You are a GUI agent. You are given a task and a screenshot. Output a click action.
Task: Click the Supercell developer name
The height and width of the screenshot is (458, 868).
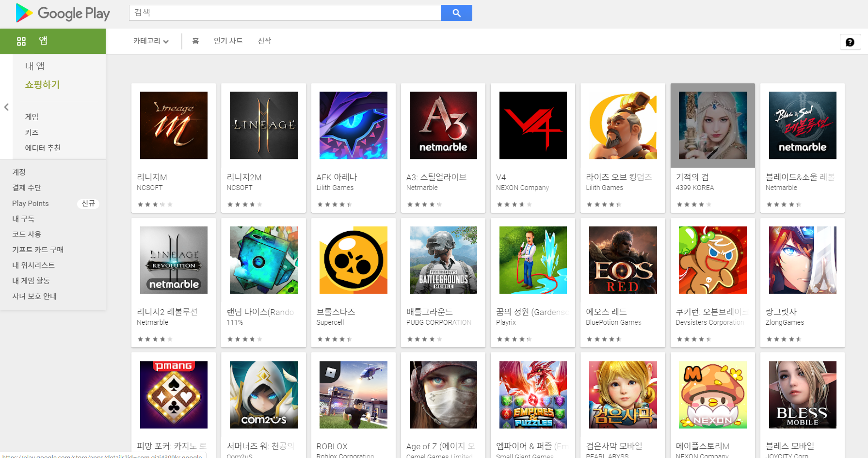pos(330,322)
